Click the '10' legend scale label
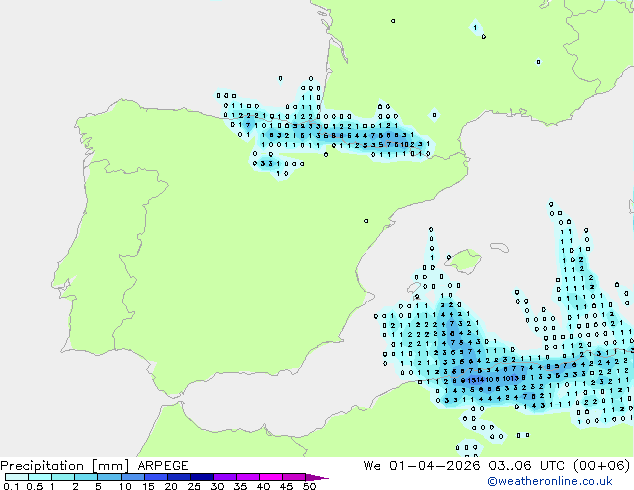This screenshot has width=634, height=490. [x=125, y=486]
